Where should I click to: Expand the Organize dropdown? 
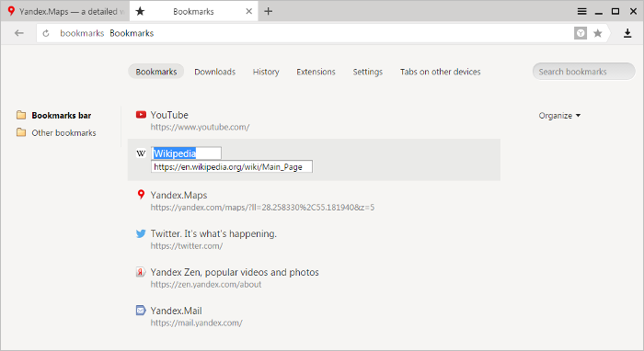coord(559,116)
